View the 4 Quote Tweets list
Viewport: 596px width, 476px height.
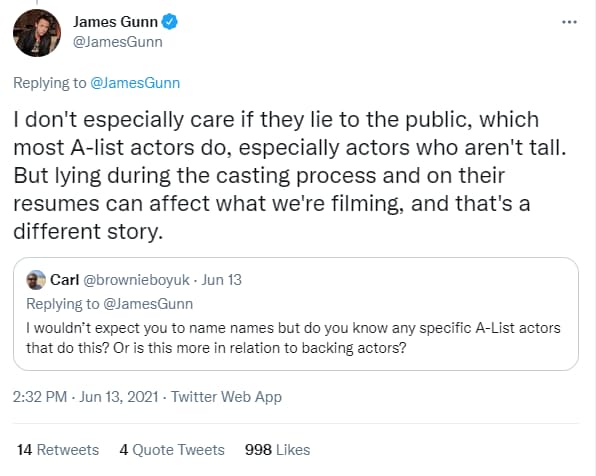click(172, 450)
